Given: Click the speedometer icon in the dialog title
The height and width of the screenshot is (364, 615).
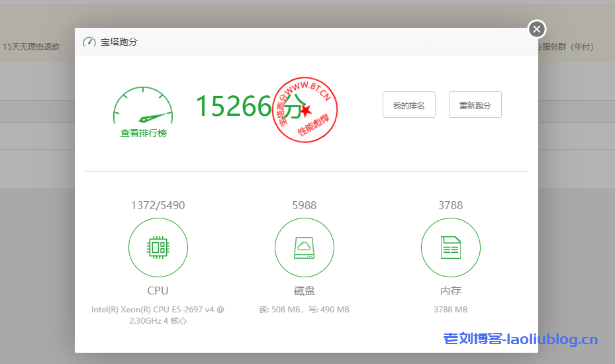Looking at the screenshot, I should 89,42.
